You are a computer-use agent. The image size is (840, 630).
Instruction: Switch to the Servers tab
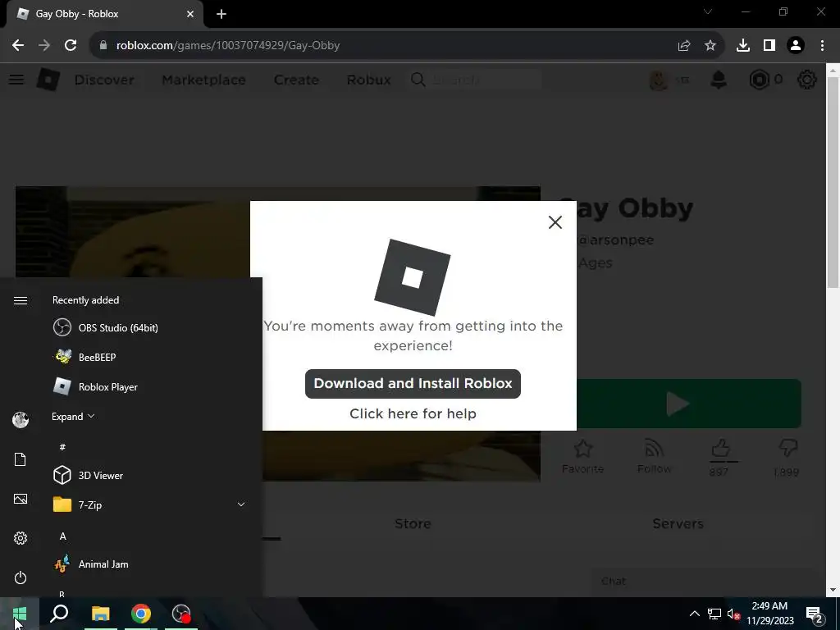coord(678,523)
